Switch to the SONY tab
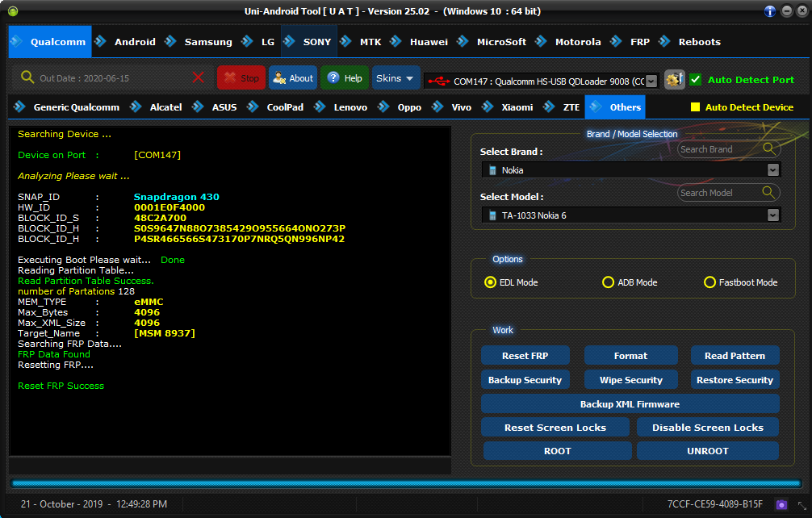The width and height of the screenshot is (812, 518). pos(309,41)
